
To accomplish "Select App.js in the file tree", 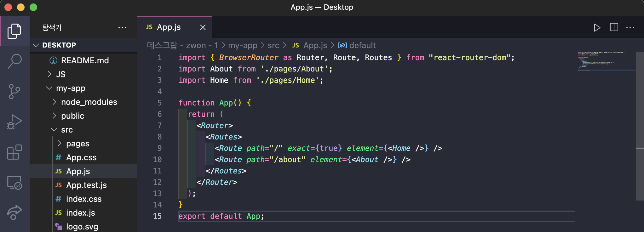I will coord(78,171).
